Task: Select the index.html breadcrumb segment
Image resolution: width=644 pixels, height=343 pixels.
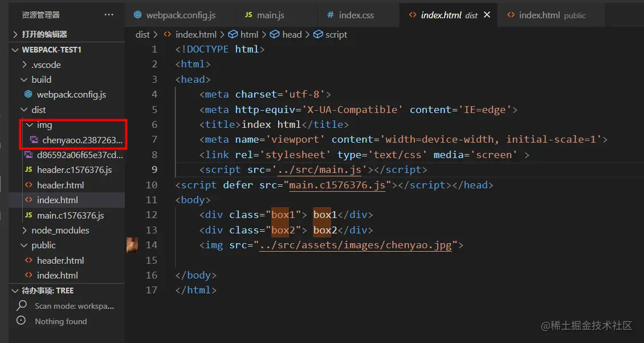Action: 196,35
